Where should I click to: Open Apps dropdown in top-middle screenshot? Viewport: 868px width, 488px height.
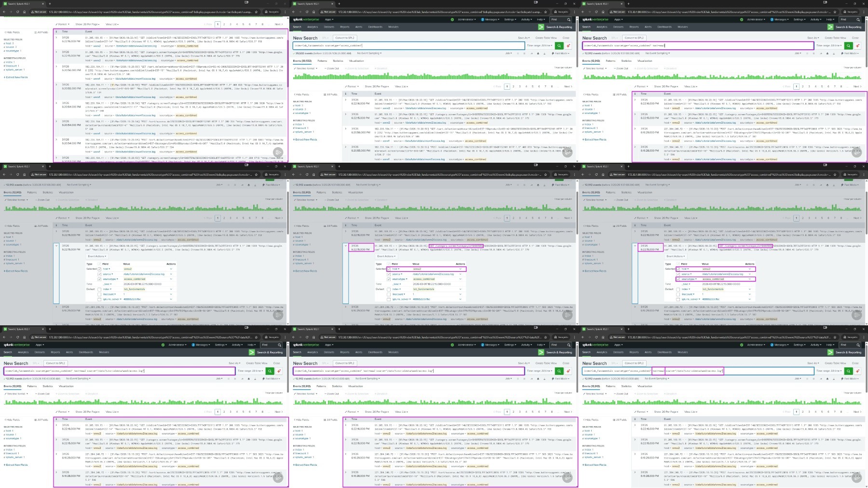click(329, 19)
